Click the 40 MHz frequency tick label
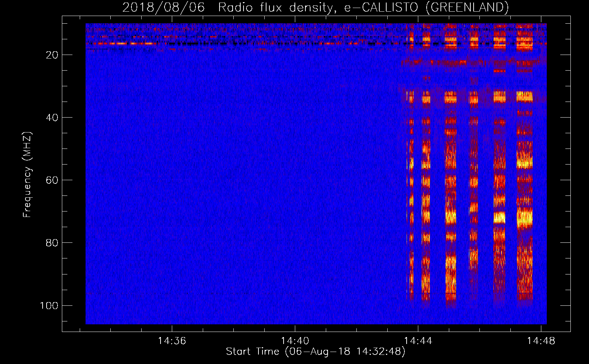This screenshot has height=364, width=589. 52,118
